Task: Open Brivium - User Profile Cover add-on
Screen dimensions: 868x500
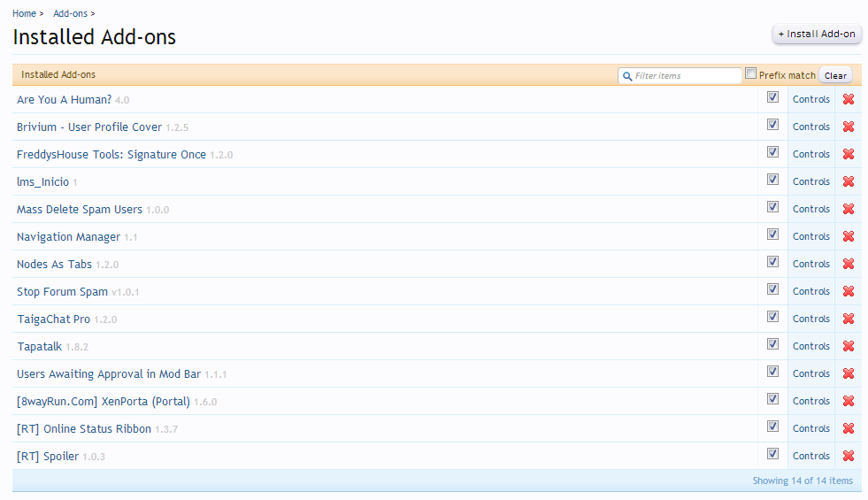Action: tap(89, 127)
